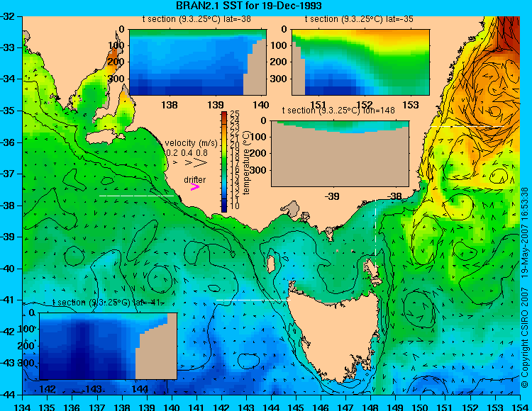The height and width of the screenshot is (411, 532).
Task: Click the '10' label at colorbar bottom
Action: (235, 206)
